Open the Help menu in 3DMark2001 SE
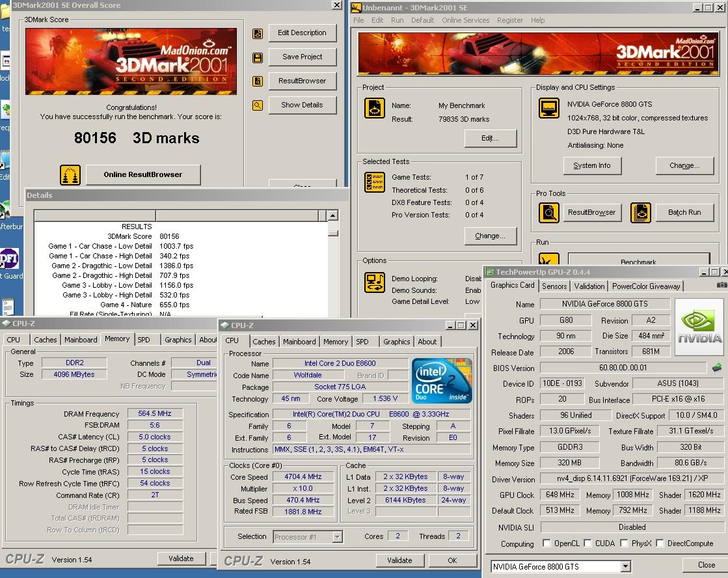 coord(537,20)
